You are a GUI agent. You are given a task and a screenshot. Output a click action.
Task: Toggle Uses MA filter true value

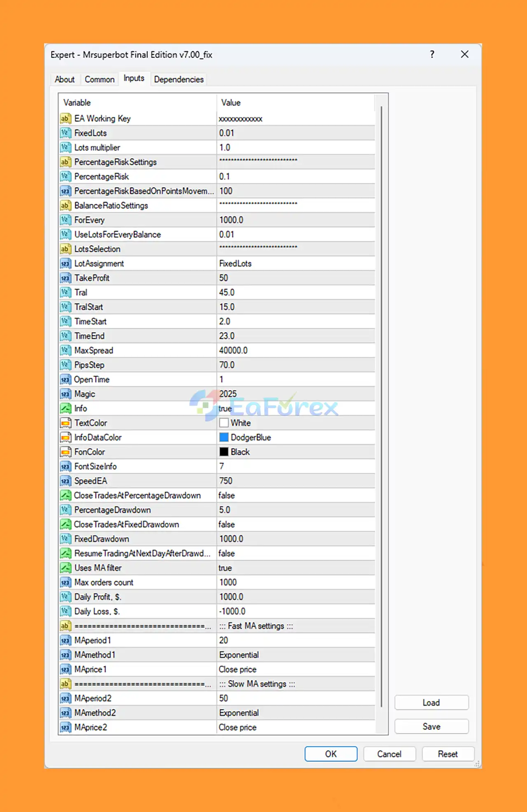pos(296,568)
